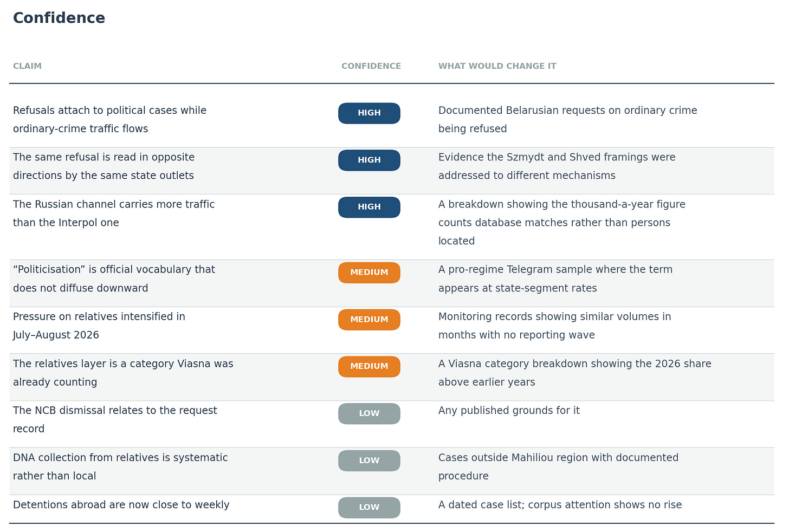Viewport: 789px width, 532px height.
Task: Click the HIGH badge for Russian channel traffic
Action: [369, 207]
